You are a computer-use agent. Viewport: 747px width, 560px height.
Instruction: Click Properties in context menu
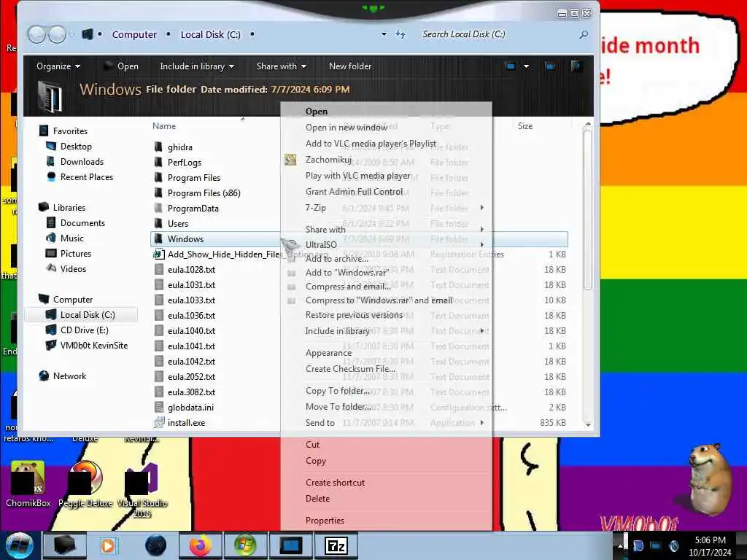click(x=325, y=521)
